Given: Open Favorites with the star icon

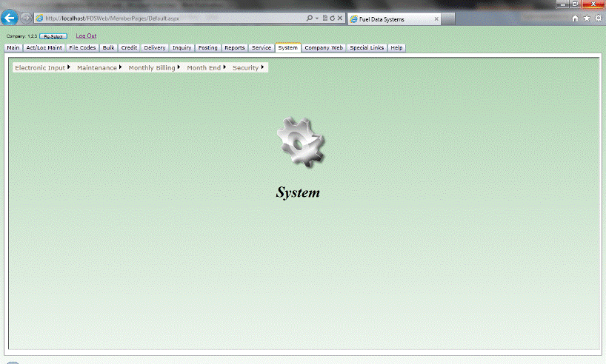Looking at the screenshot, I should point(587,18).
